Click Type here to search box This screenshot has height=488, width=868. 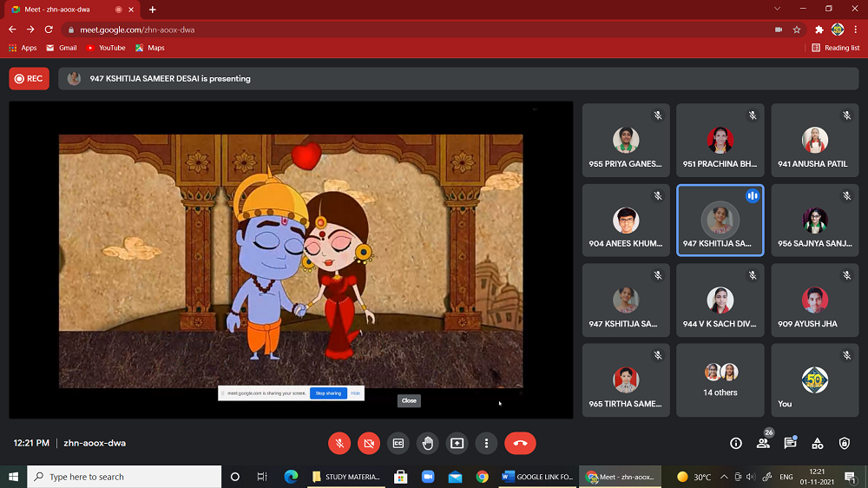pyautogui.click(x=124, y=477)
